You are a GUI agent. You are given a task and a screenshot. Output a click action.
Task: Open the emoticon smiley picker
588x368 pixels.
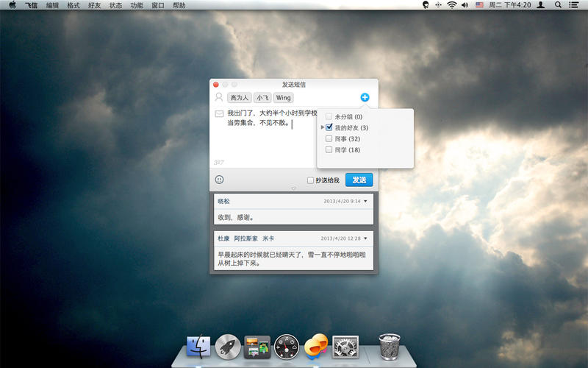219,180
